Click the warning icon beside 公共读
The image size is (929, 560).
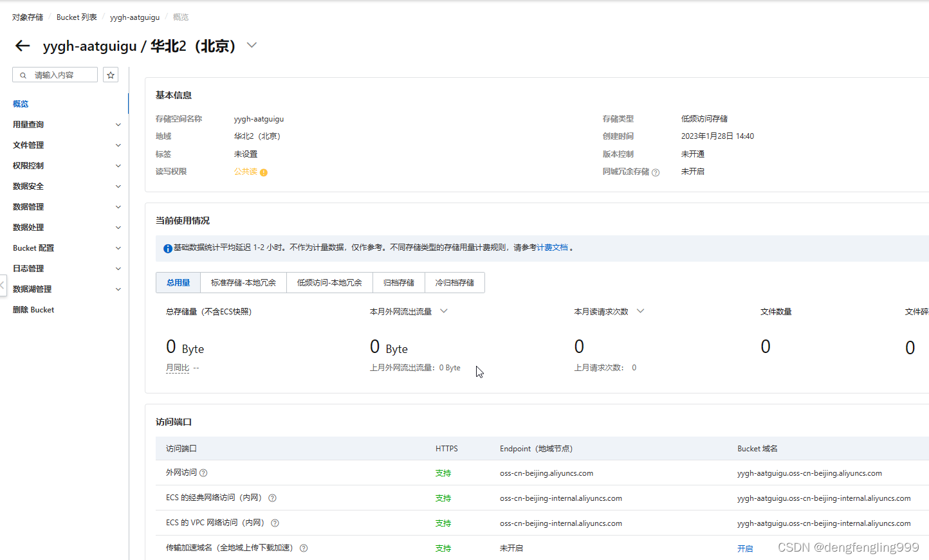(x=264, y=172)
